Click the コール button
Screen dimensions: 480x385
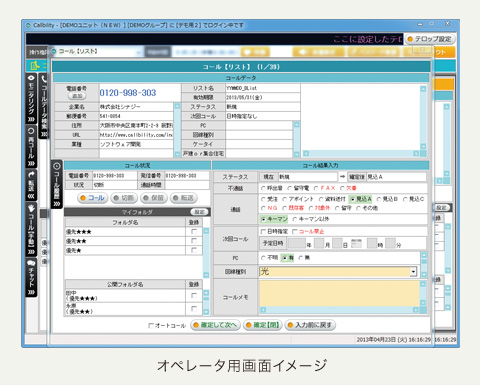tap(93, 198)
